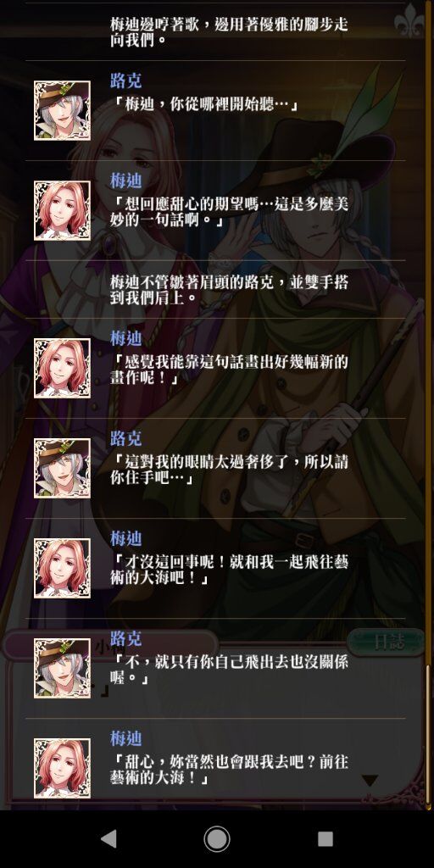Tap the dialogue 「才沒這回事呢!就和我一起飛往藝術的大海吧!」
434x868 pixels.
coord(230,570)
